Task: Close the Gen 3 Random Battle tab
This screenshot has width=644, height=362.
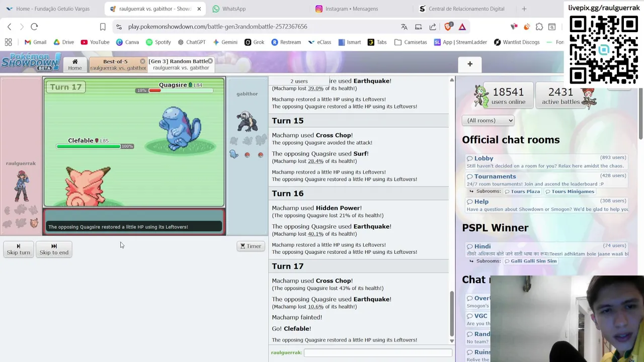Action: (x=210, y=61)
